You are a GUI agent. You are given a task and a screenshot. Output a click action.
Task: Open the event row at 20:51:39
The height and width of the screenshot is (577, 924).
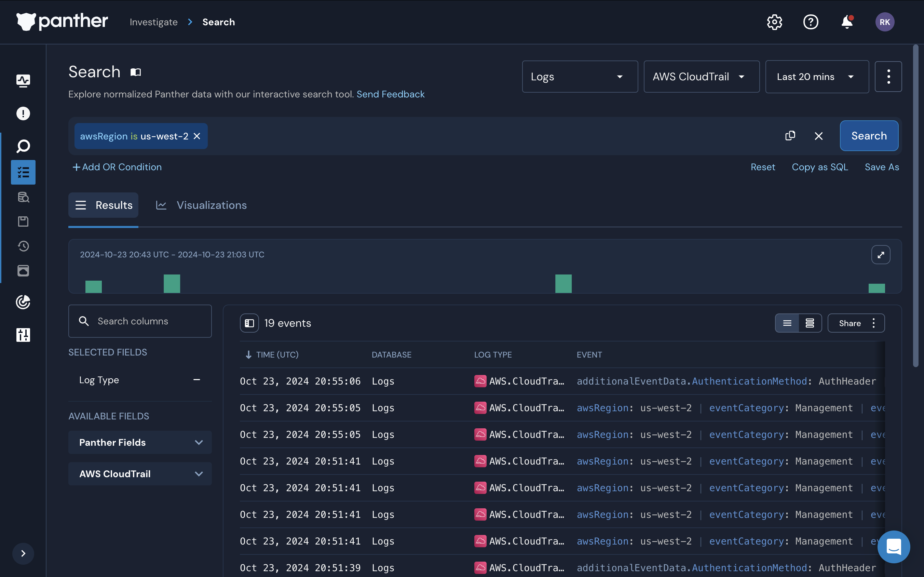[562, 567]
